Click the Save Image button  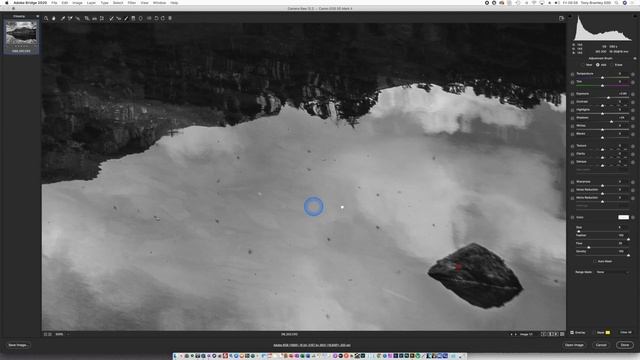18,345
